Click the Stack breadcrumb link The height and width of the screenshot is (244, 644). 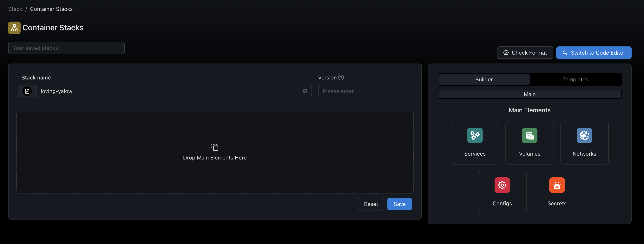(x=15, y=9)
